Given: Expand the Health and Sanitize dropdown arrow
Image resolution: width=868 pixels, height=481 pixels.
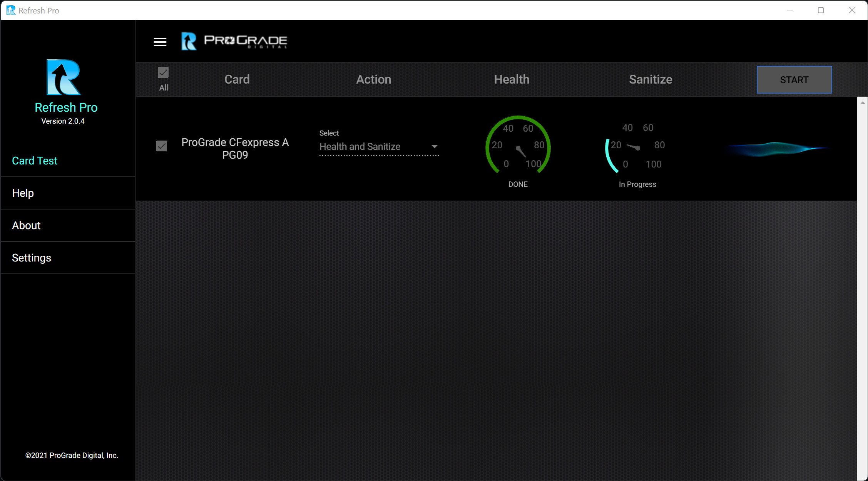Looking at the screenshot, I should click(434, 147).
